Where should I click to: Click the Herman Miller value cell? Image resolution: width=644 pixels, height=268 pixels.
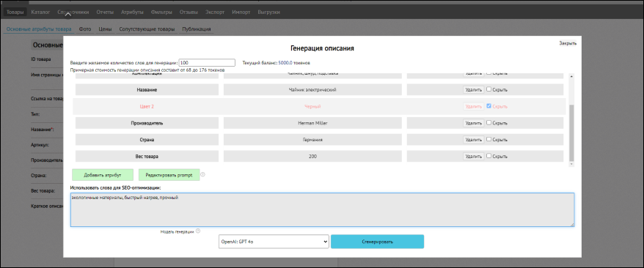point(313,123)
